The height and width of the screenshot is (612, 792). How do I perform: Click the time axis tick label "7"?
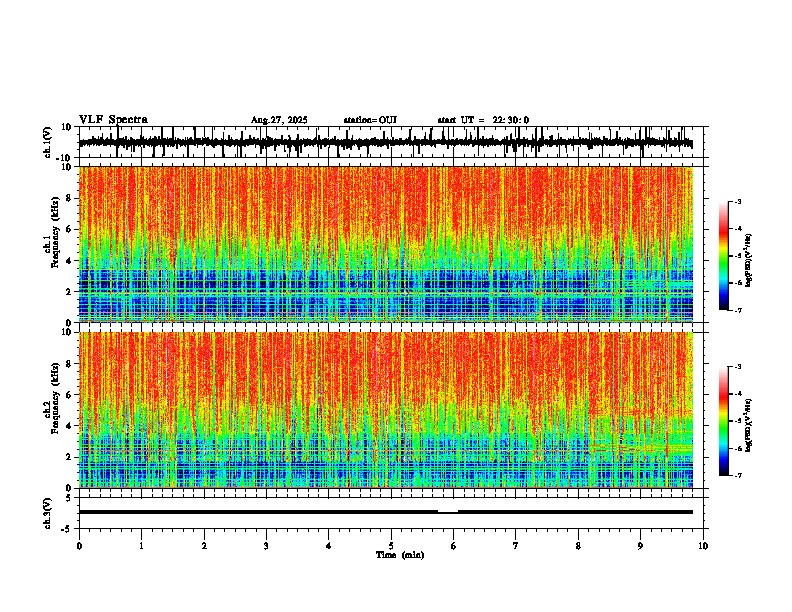[x=516, y=546]
